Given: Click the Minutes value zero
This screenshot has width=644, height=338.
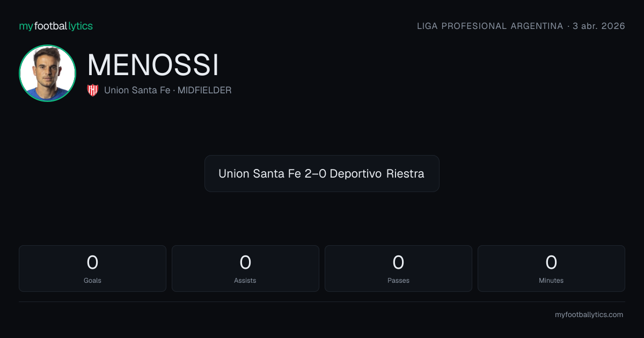Looking at the screenshot, I should coord(551,262).
